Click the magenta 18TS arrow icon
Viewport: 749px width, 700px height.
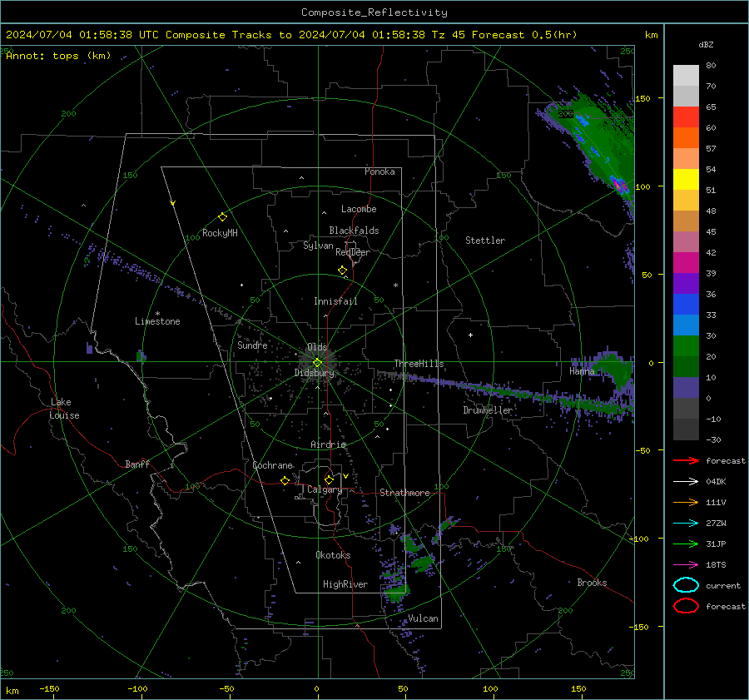click(x=686, y=565)
